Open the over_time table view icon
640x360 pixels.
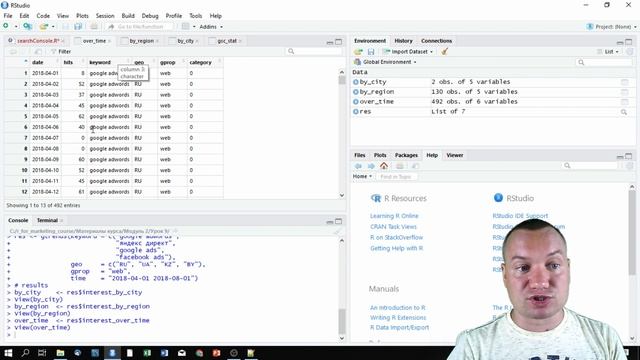(624, 102)
